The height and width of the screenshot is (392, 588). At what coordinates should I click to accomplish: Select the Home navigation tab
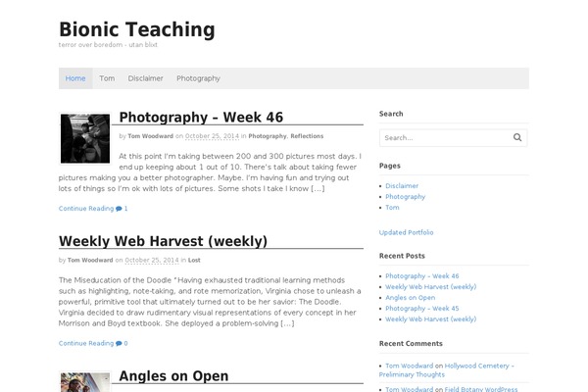pos(75,78)
